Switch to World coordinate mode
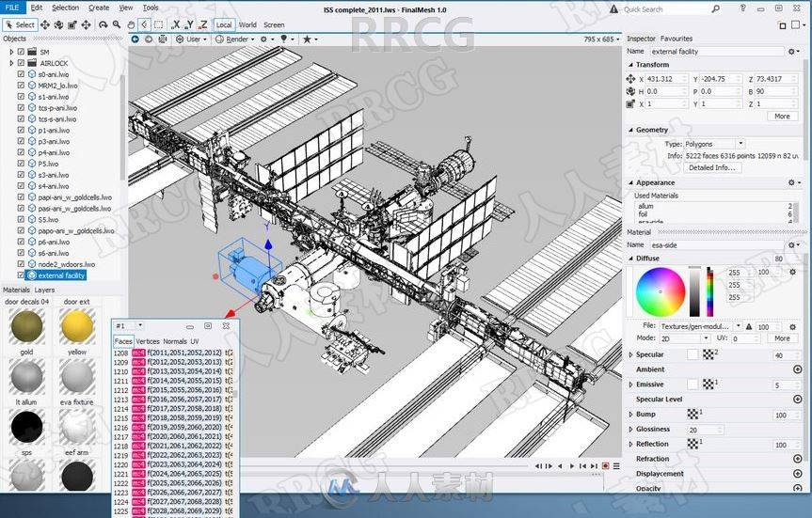Viewport: 812px width, 518px height. [247, 24]
